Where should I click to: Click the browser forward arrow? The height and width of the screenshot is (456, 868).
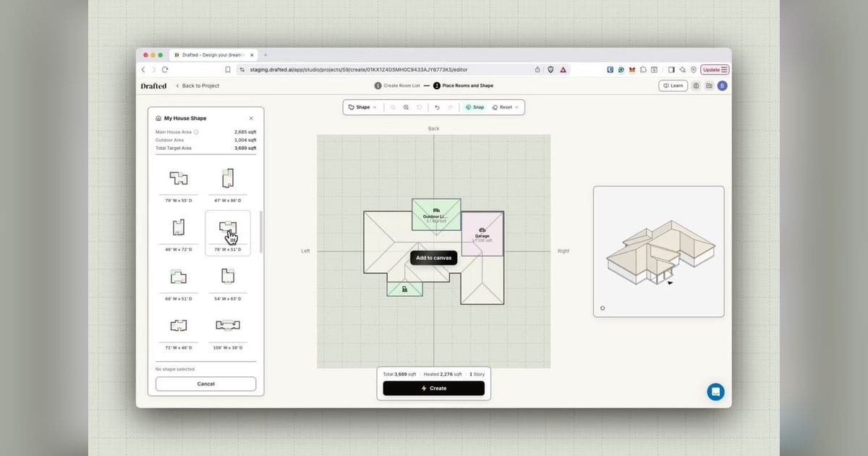pyautogui.click(x=153, y=69)
